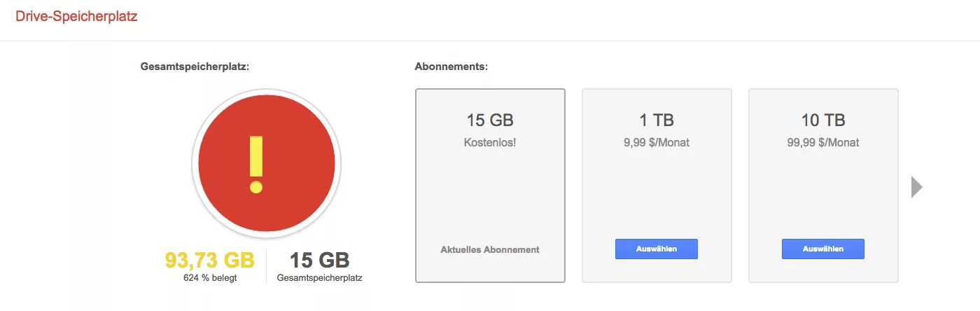980x311 pixels.
Task: Click the 15 GB heading in free plan card
Action: 490,120
